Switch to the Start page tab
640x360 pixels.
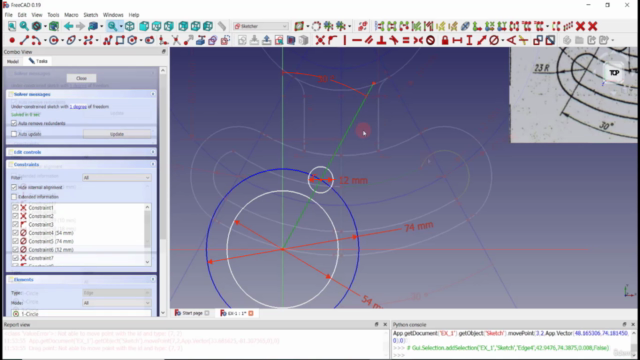coord(192,313)
